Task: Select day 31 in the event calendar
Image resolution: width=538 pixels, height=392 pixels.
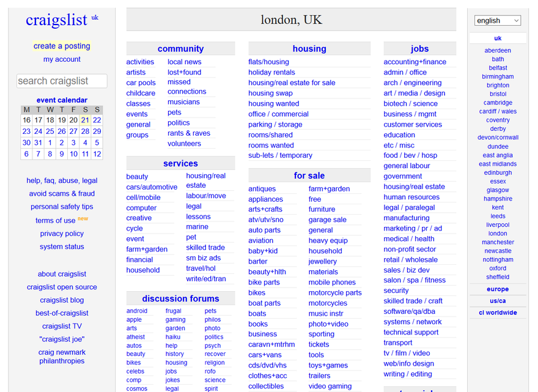Action: click(38, 142)
